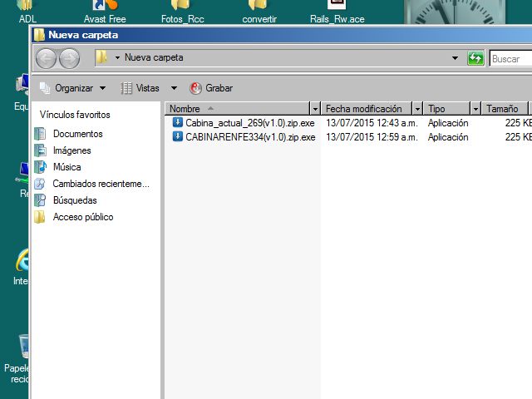
Task: Select the CABINARENFE334(v1.0).zip.exe file
Action: point(249,137)
